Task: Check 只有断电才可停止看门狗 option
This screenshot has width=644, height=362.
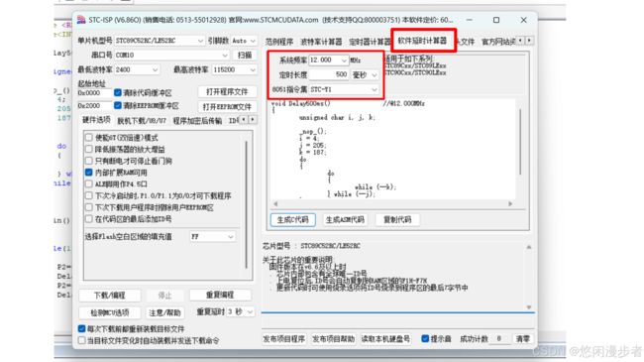Action: [89, 161]
